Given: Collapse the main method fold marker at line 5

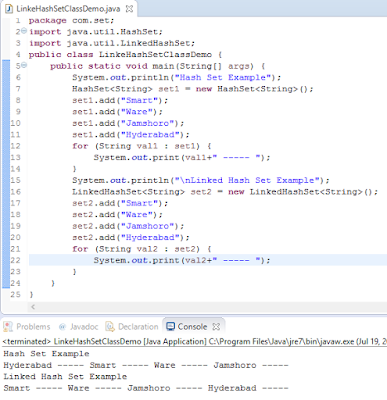Looking at the screenshot, I should (24, 65).
